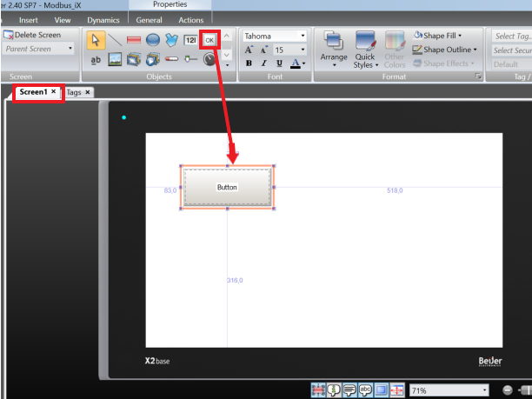Toggle Italic font formatting
The height and width of the screenshot is (399, 532).
click(x=263, y=63)
